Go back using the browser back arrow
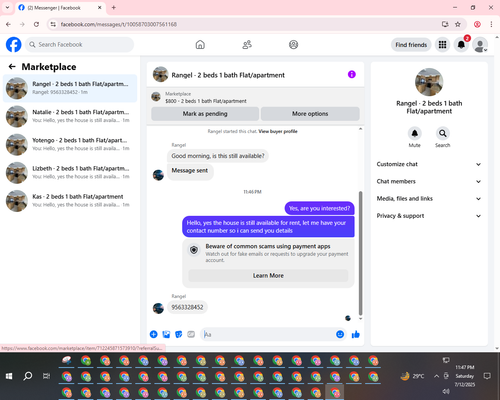This screenshot has height=400, width=500. click(x=8, y=24)
